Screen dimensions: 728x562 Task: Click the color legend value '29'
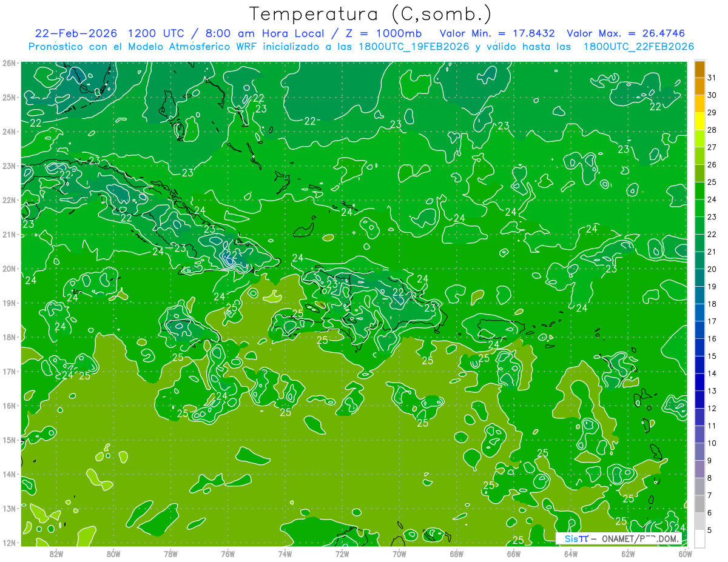point(712,113)
